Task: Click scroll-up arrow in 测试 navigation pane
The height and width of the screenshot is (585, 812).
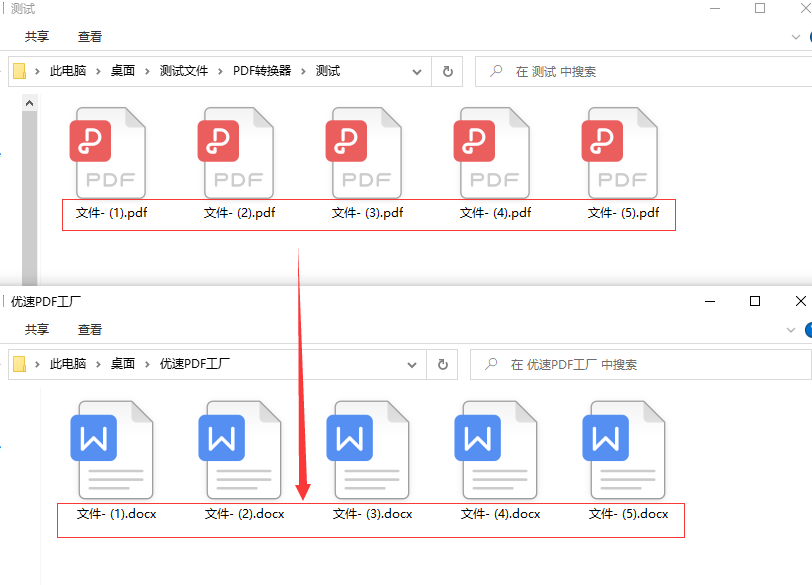Action: click(29, 103)
